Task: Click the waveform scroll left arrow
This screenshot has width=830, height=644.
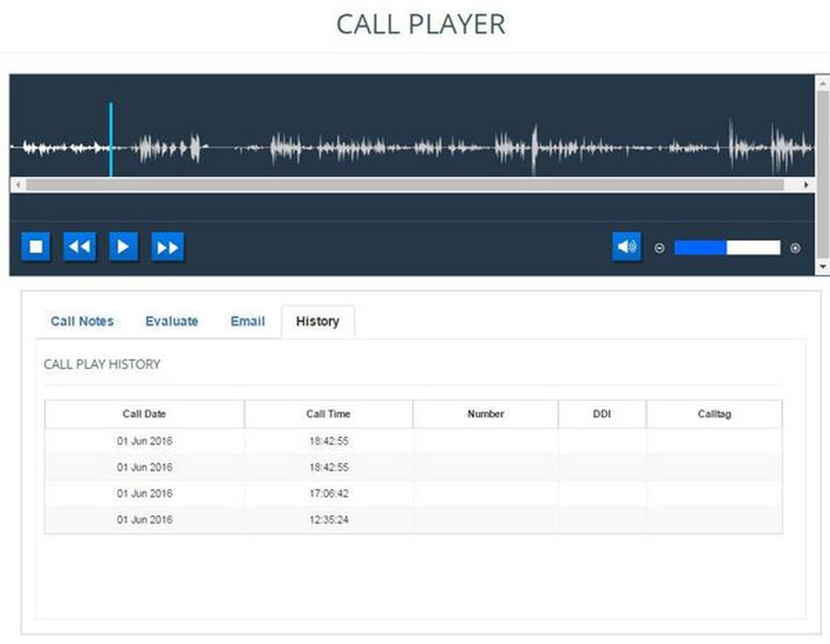Action: [x=18, y=185]
